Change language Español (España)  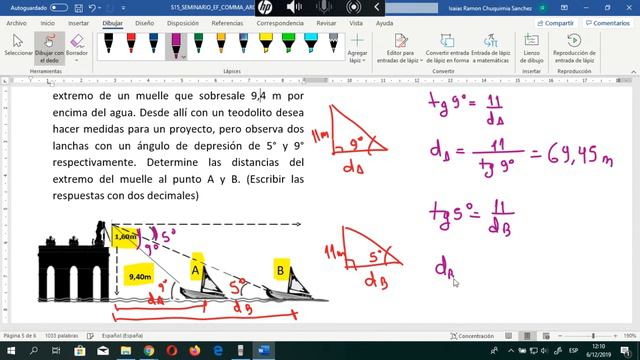pyautogui.click(x=122, y=336)
